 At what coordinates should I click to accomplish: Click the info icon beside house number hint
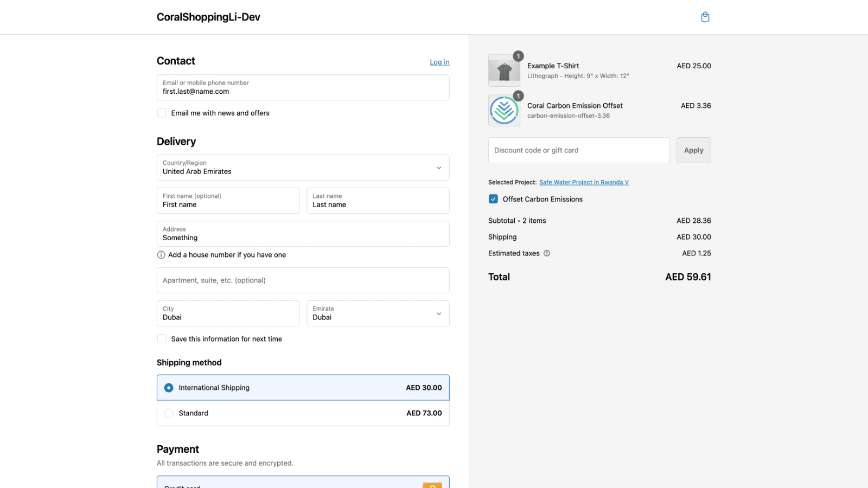[x=161, y=255]
